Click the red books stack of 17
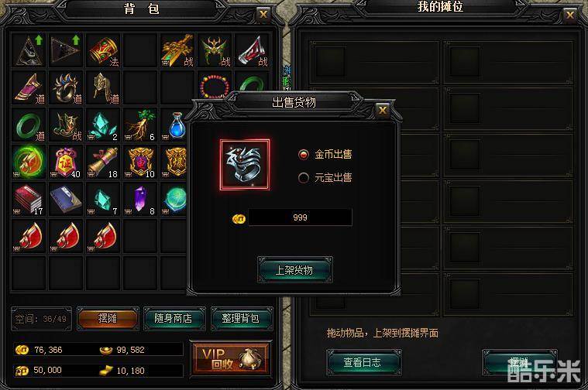Image resolution: width=588 pixels, height=390 pixels. (x=29, y=200)
